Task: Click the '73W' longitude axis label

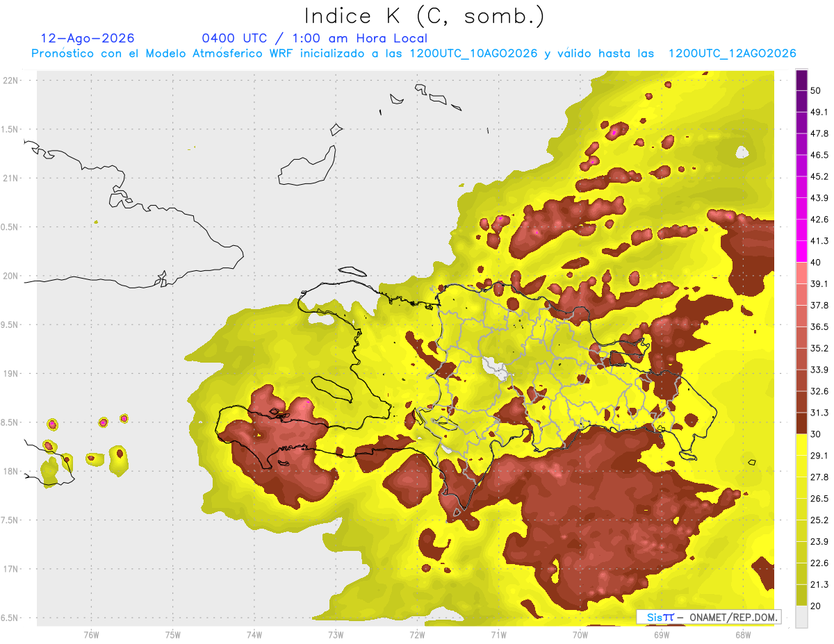Action: click(x=336, y=634)
